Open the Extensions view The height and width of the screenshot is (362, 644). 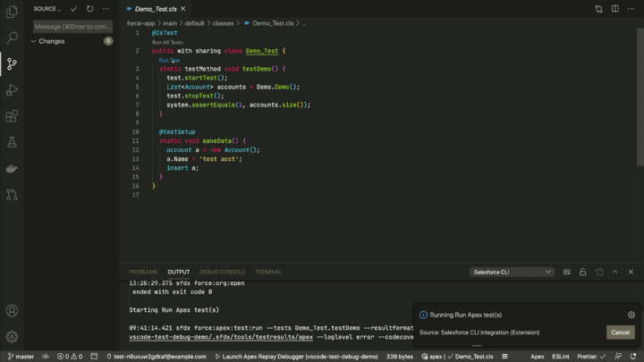coord(12,116)
